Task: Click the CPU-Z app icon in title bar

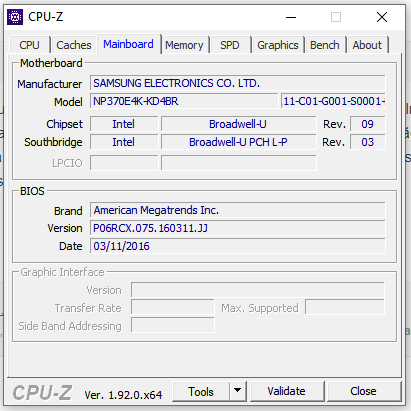Action: 15,17
